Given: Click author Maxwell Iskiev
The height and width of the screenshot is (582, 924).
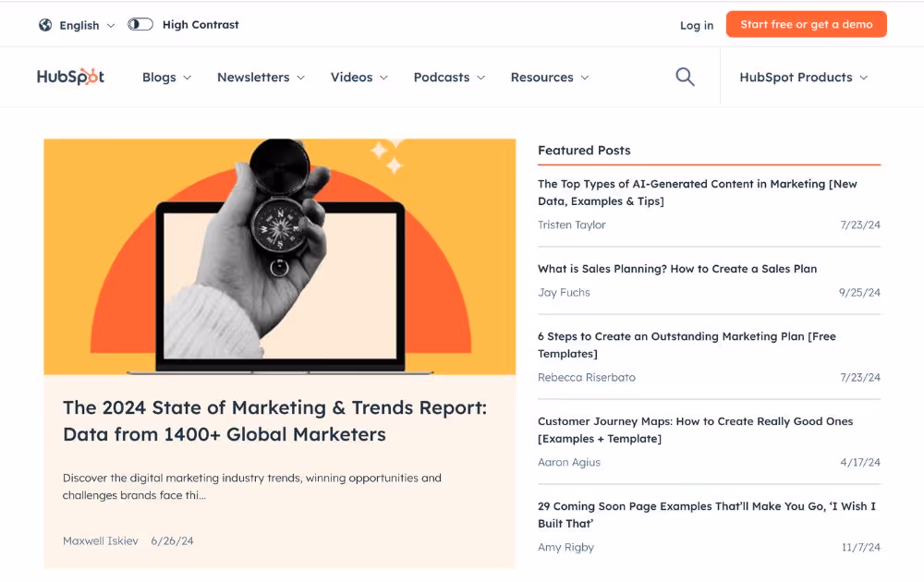Looking at the screenshot, I should [x=100, y=540].
